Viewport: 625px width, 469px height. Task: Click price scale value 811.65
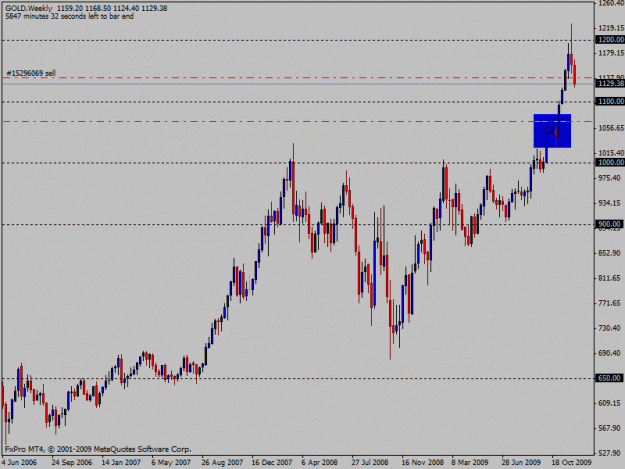coord(609,278)
